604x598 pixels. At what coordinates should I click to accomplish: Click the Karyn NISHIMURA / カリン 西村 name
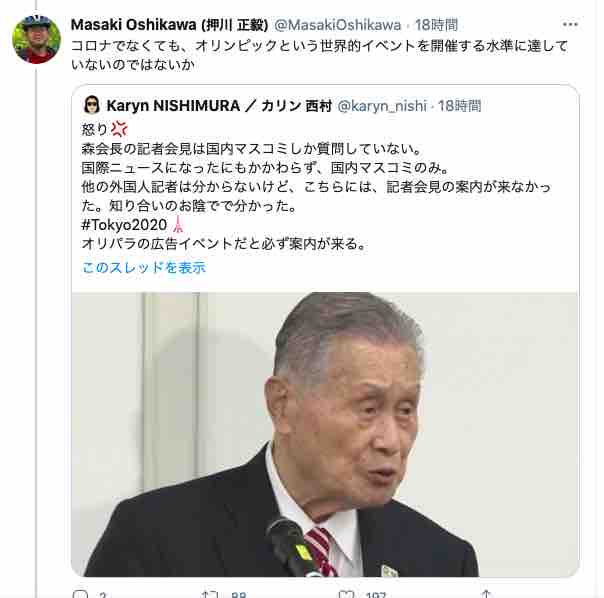tap(219, 106)
